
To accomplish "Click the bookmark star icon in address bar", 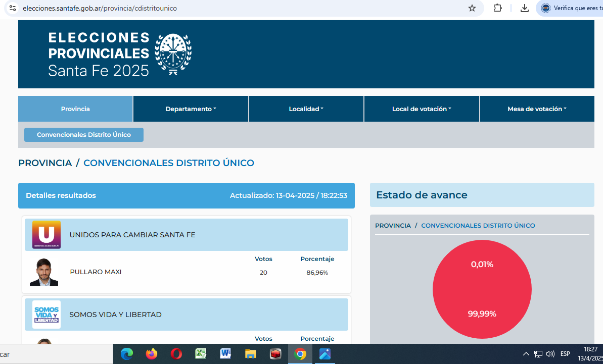I will point(472,8).
